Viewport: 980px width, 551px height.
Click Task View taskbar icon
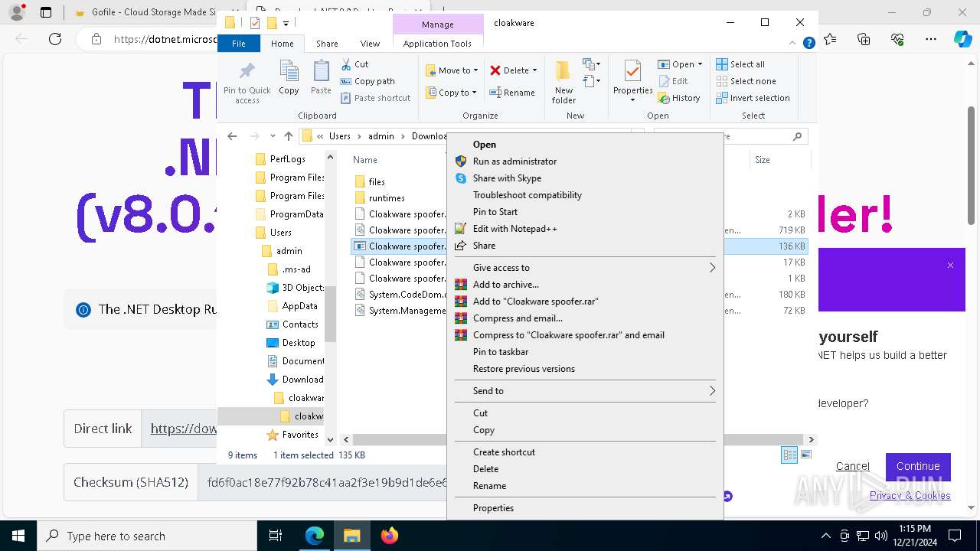276,536
